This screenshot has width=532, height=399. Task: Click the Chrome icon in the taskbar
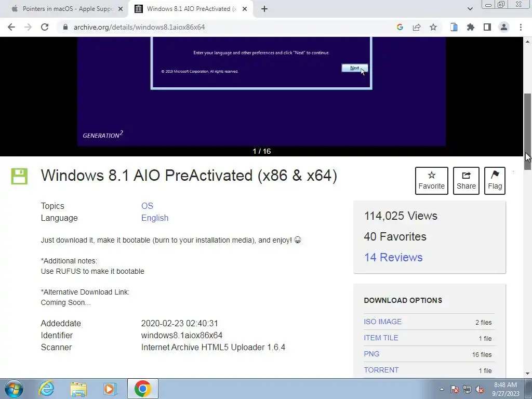tap(143, 389)
